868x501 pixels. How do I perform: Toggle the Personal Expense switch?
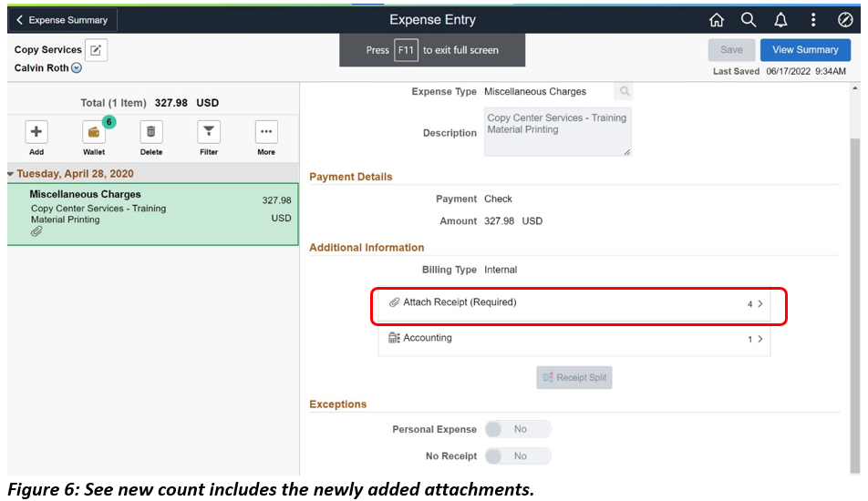coord(518,429)
